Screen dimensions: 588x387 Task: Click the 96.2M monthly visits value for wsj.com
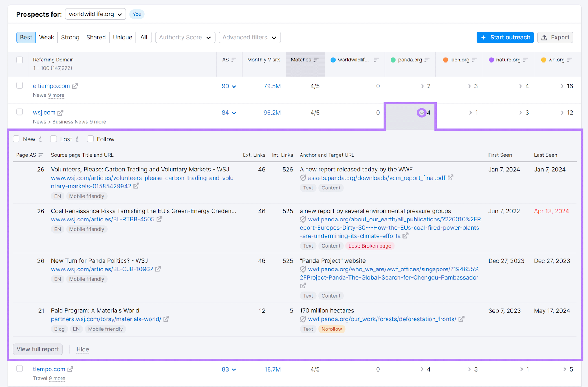pos(272,113)
